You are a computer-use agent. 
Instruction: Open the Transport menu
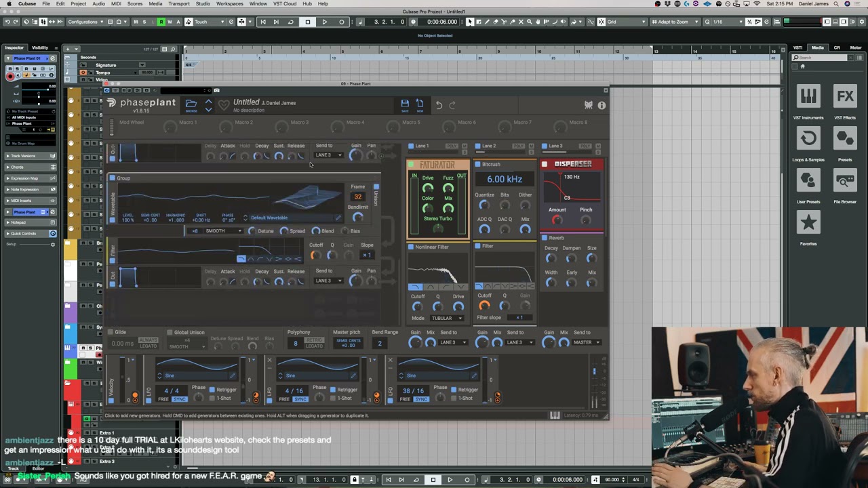coord(179,4)
